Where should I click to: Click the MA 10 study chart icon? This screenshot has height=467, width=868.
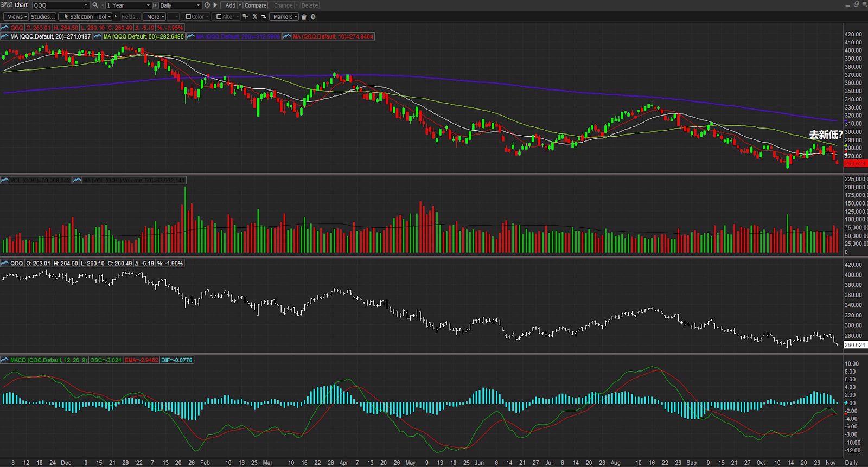tap(287, 36)
